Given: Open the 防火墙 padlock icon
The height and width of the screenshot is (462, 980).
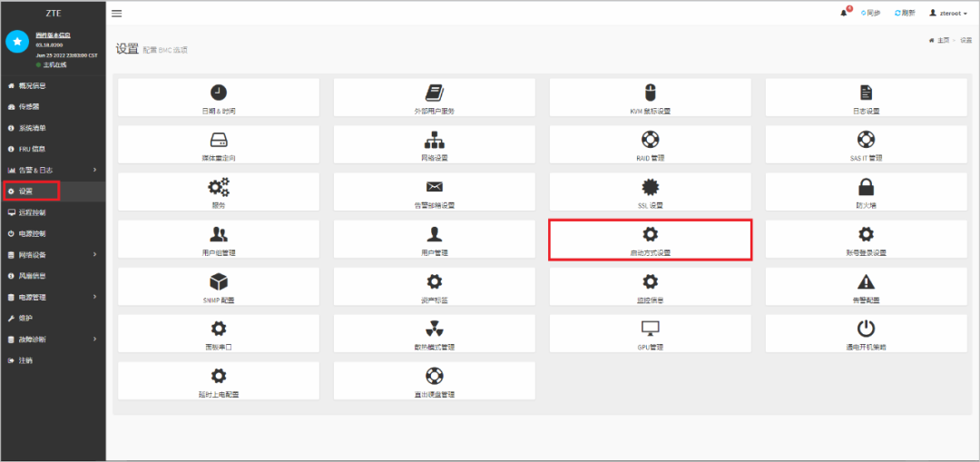Looking at the screenshot, I should point(866,187).
